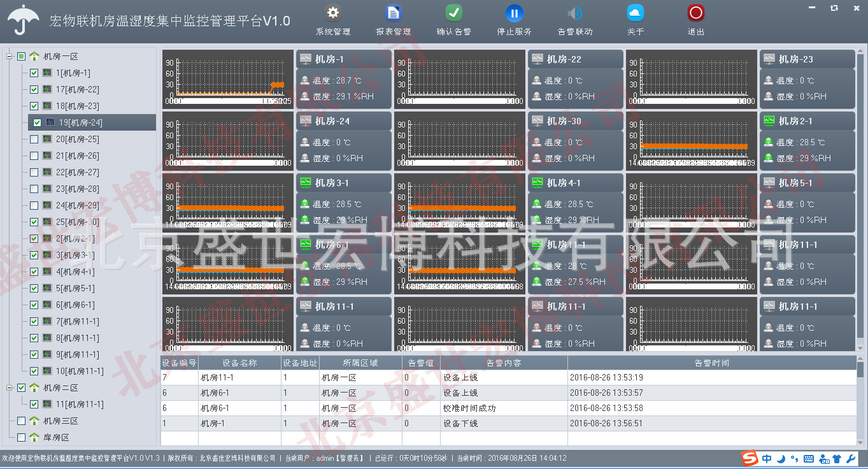The image size is (868, 469).
Task: Click the 温度: 28.7 ℃ reading
Action: click(337, 80)
